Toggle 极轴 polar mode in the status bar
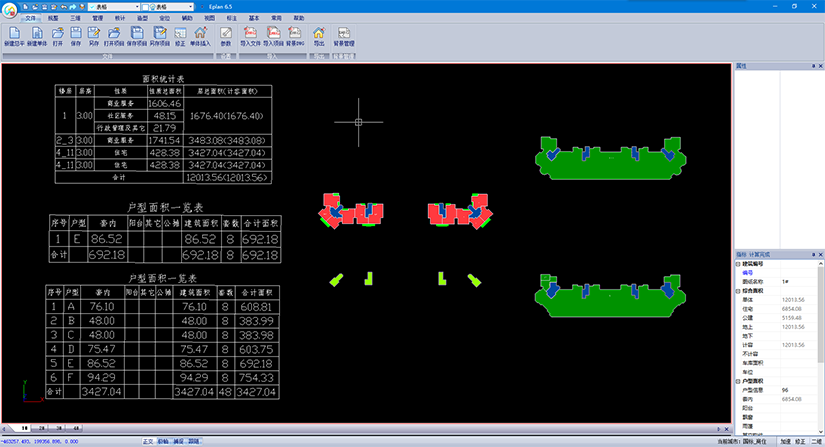 (x=164, y=440)
